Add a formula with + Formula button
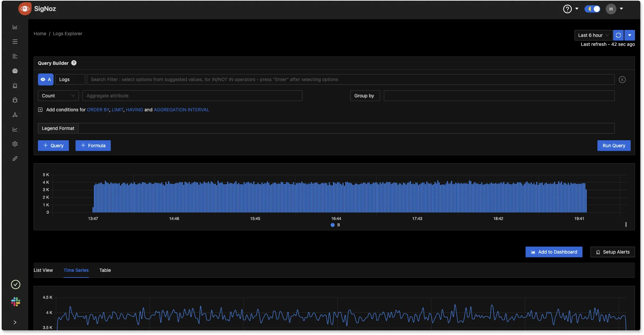 click(x=93, y=146)
